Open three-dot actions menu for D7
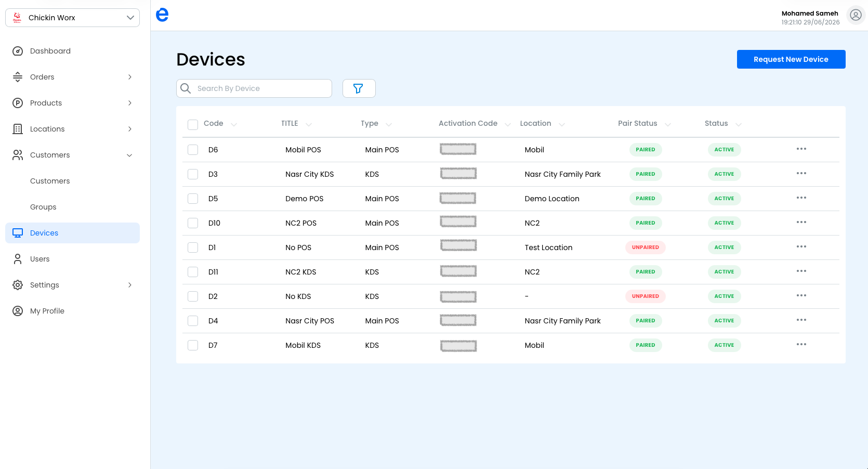This screenshot has height=469, width=868. point(801,344)
